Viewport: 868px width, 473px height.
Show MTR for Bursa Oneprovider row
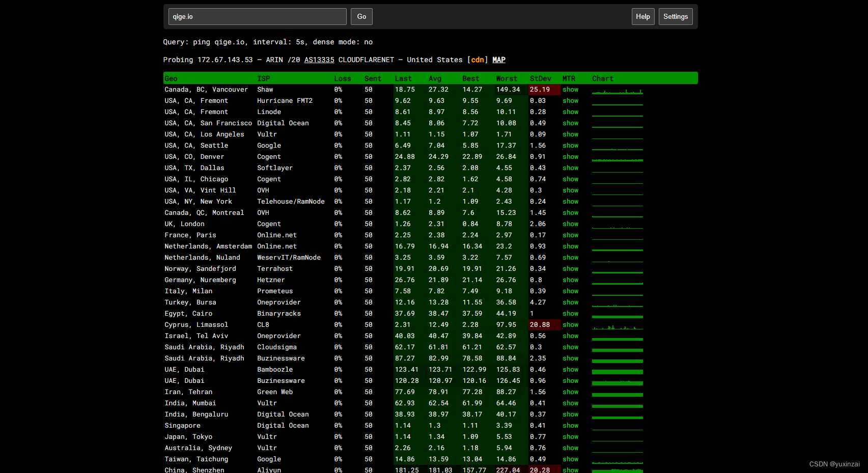tap(571, 302)
